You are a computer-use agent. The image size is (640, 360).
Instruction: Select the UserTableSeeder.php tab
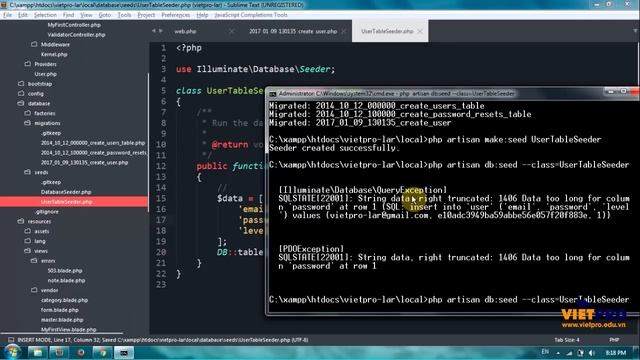[x=387, y=31]
